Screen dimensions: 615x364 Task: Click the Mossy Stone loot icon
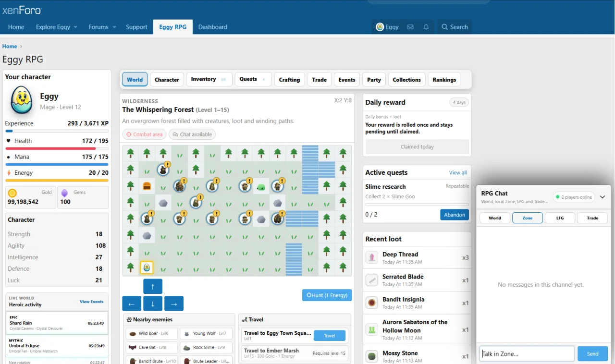pyautogui.click(x=371, y=356)
